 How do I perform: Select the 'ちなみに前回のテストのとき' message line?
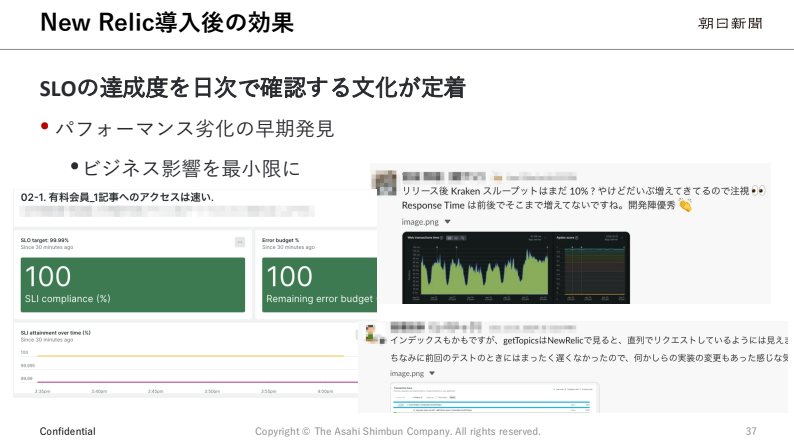[x=589, y=357]
